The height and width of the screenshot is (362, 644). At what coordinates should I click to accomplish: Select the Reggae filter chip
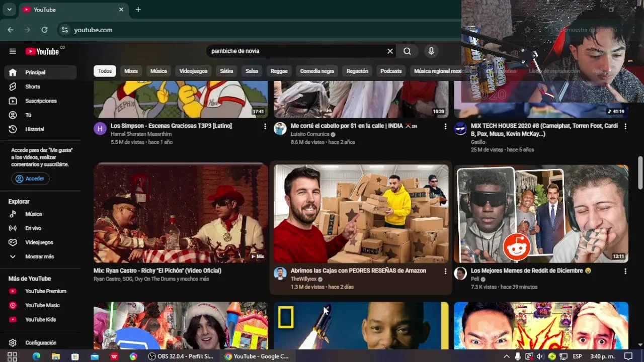tap(279, 71)
